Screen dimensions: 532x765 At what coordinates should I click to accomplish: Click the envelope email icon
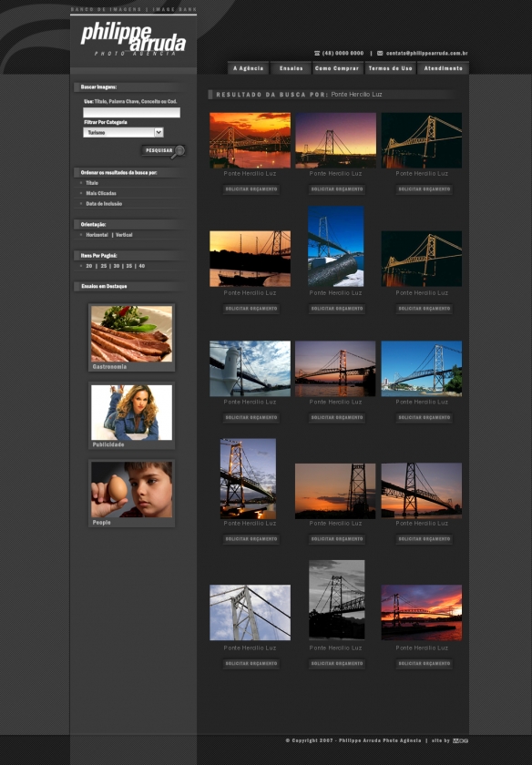coord(380,53)
